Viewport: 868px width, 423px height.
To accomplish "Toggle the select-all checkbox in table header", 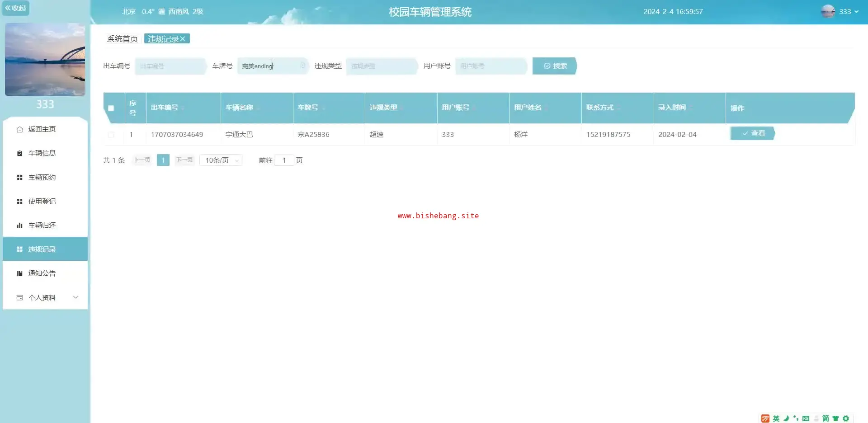I will [111, 108].
